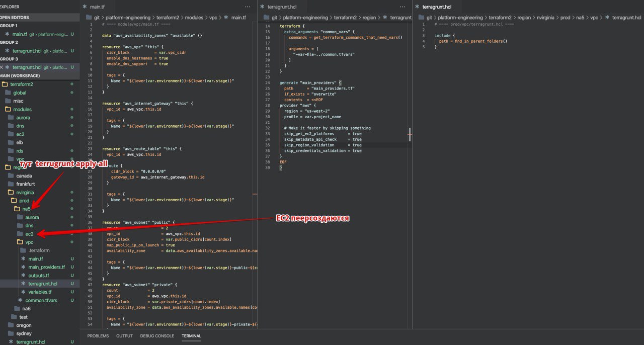Click the modules segment in the main.tf breadcrumb
This screenshot has height=345, width=644.
[x=194, y=18]
